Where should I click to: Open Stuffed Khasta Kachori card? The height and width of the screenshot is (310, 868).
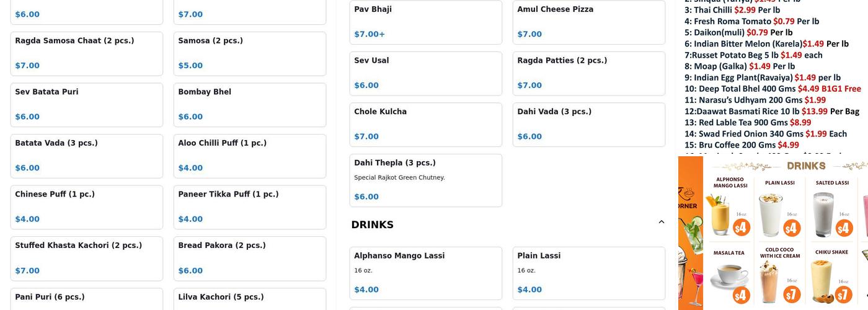tap(86, 258)
